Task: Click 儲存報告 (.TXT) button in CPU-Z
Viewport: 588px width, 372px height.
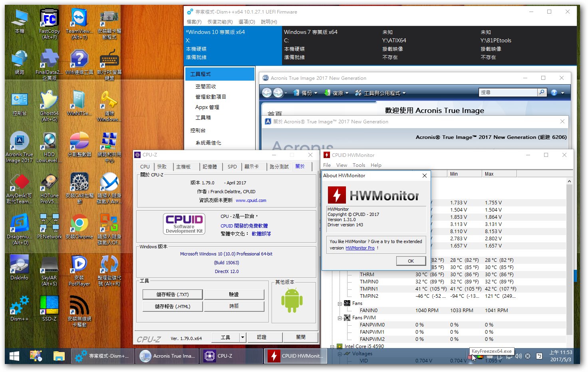Action: (173, 295)
